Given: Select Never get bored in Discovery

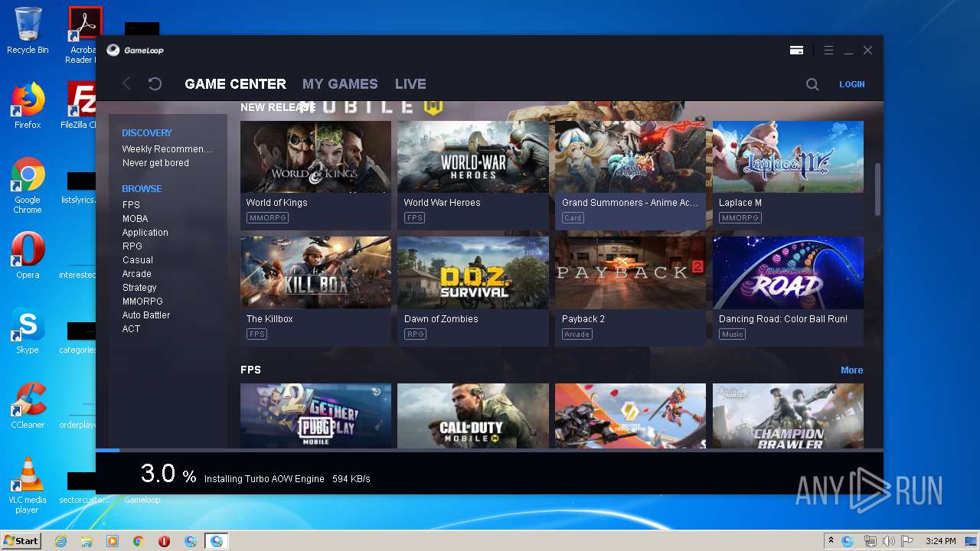Looking at the screenshot, I should pos(155,163).
